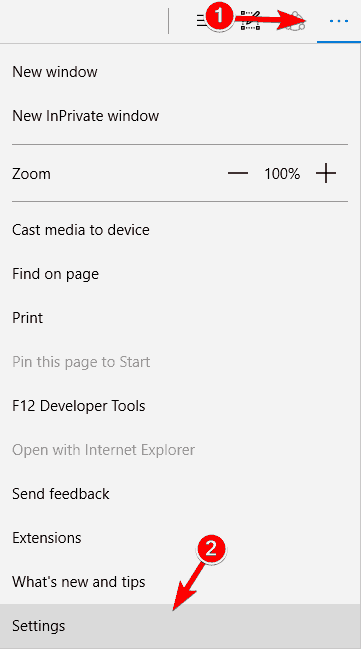The height and width of the screenshot is (649, 361).
Task: Increase zoom with the plus icon
Action: coord(326,173)
